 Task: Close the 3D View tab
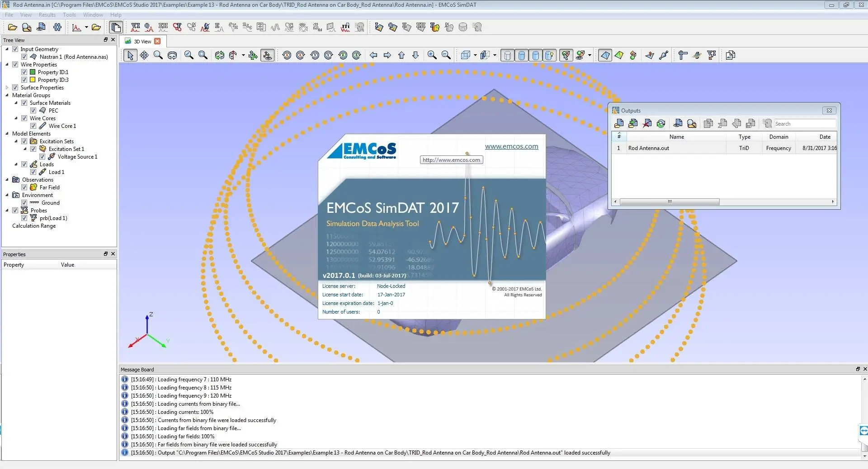pos(157,41)
